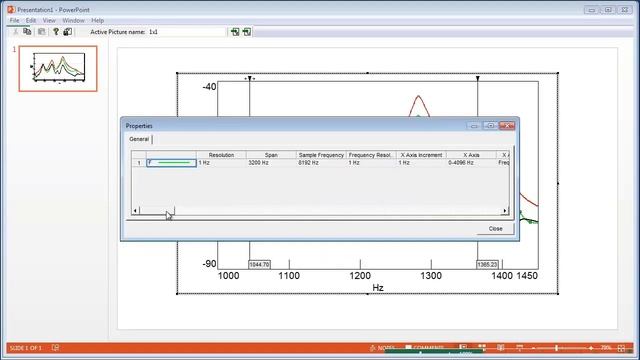Minimize the Properties dialog
This screenshot has width=640, height=360.
click(474, 126)
